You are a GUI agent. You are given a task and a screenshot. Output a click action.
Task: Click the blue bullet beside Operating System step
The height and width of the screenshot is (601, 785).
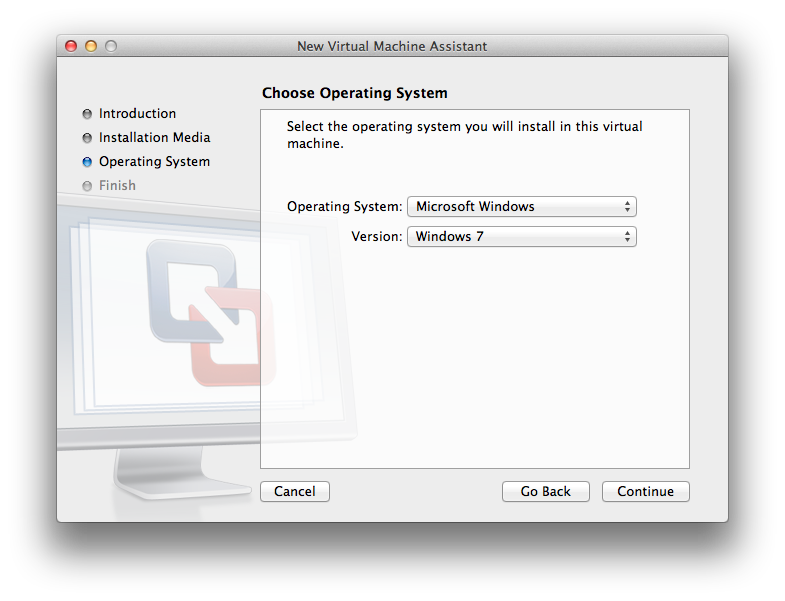[87, 162]
